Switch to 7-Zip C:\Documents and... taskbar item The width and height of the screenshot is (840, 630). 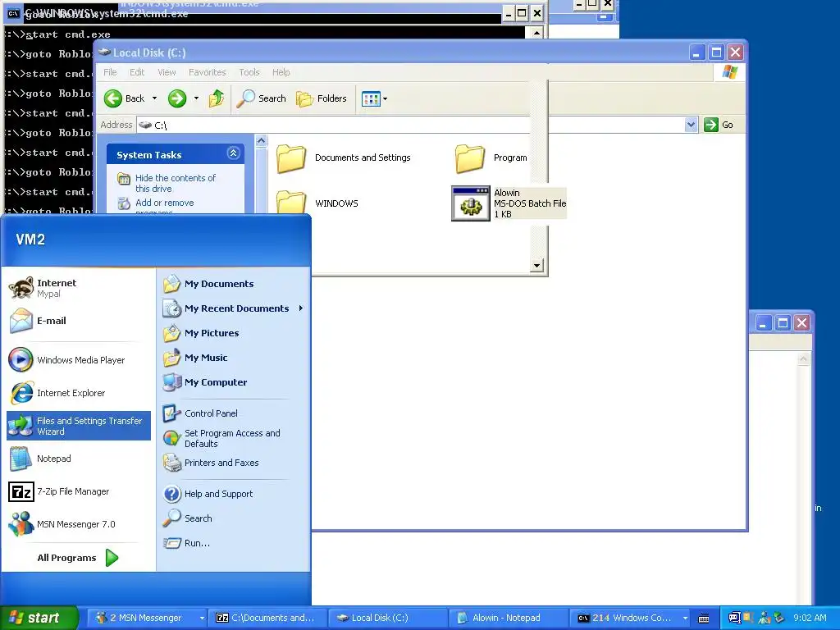(267, 618)
